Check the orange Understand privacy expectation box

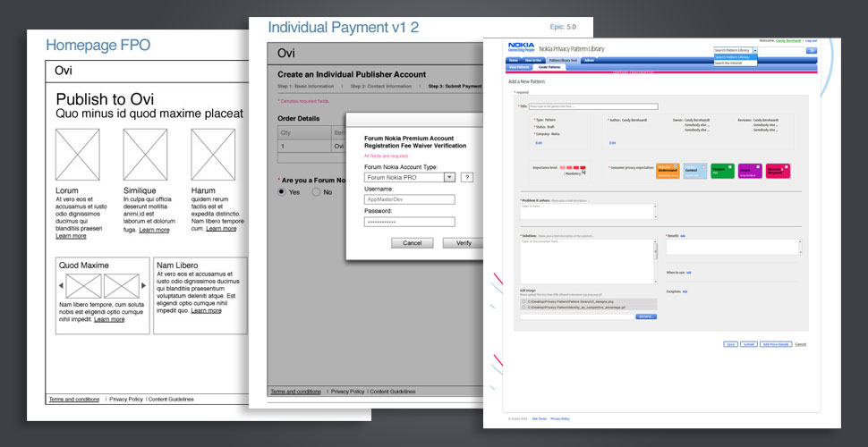click(676, 166)
